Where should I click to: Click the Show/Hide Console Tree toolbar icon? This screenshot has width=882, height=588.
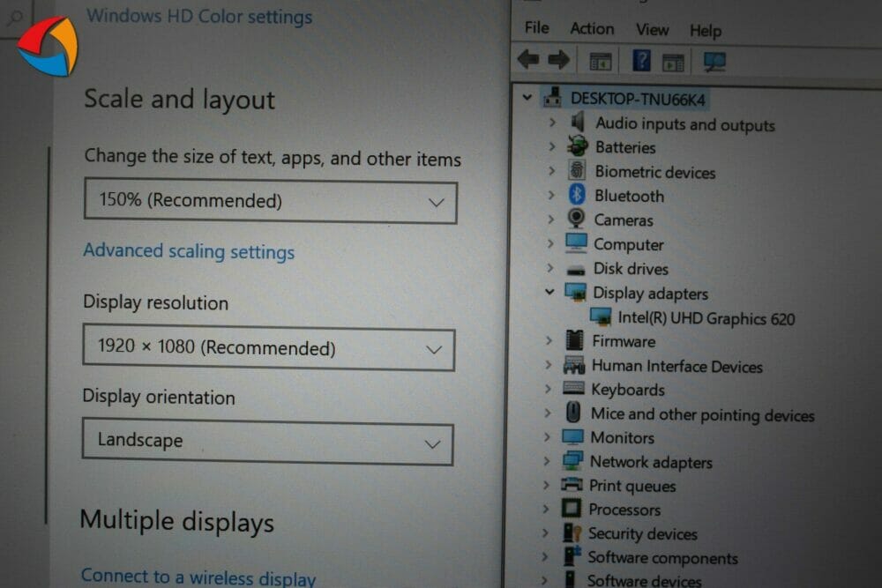coord(600,62)
